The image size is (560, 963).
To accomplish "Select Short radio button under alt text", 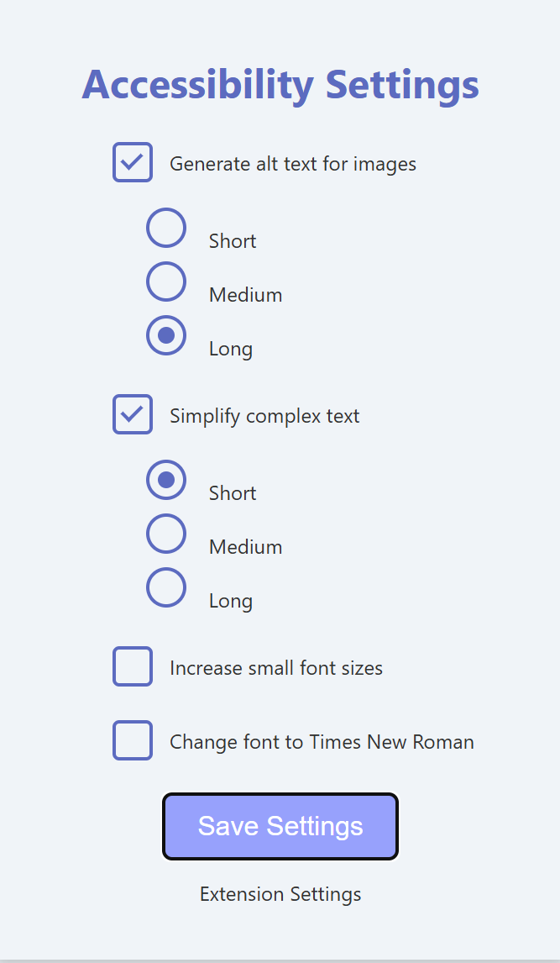I will pyautogui.click(x=166, y=228).
